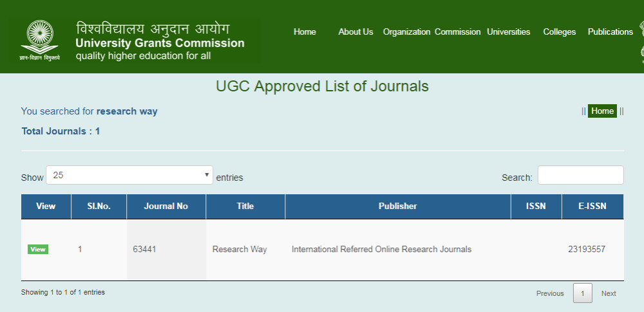Open the Commission menu
This screenshot has width=644, height=312.
[457, 32]
